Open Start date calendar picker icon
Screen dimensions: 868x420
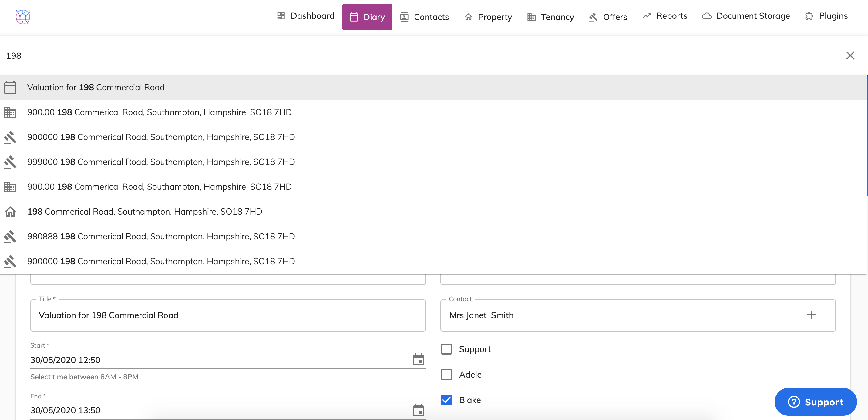[418, 360]
